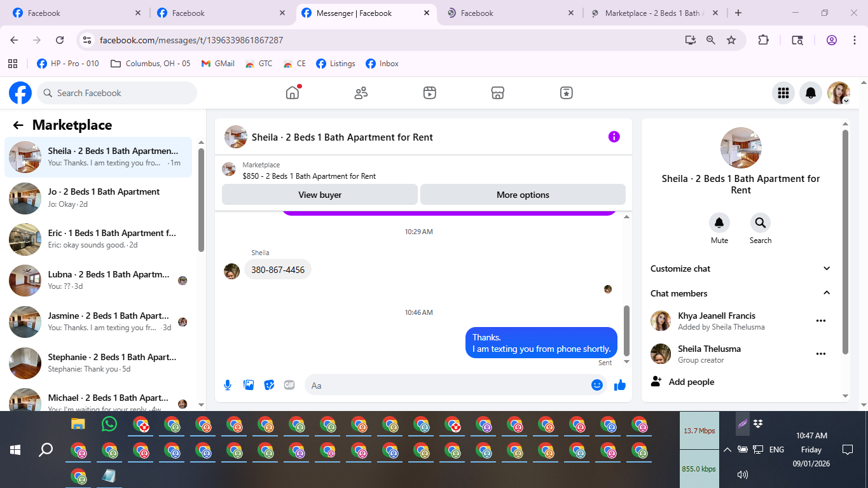Click the conversation list scrollbar

[201, 200]
